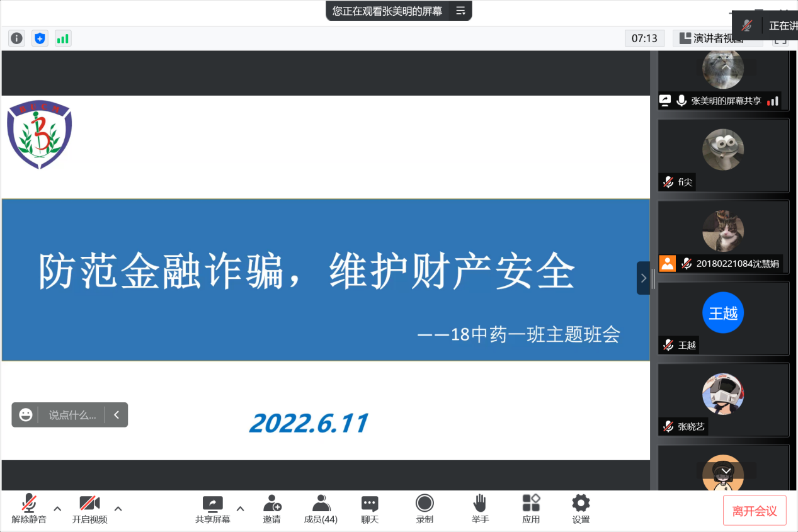798x532 pixels.
Task: Open members list 成员(44)
Action: (x=321, y=509)
